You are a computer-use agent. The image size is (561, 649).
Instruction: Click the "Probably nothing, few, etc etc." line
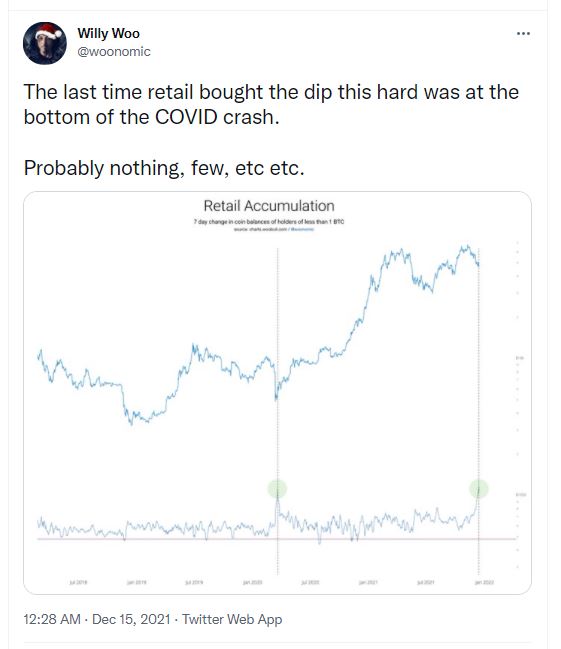click(x=164, y=168)
